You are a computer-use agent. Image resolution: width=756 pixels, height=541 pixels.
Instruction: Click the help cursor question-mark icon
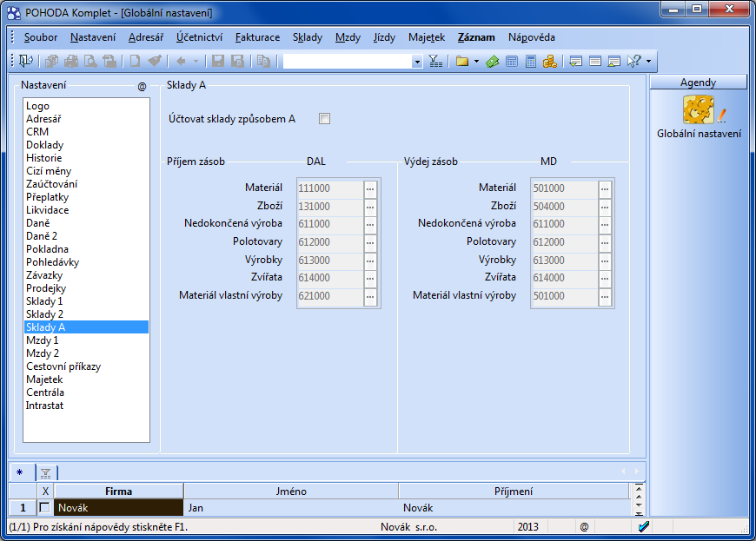pos(633,62)
